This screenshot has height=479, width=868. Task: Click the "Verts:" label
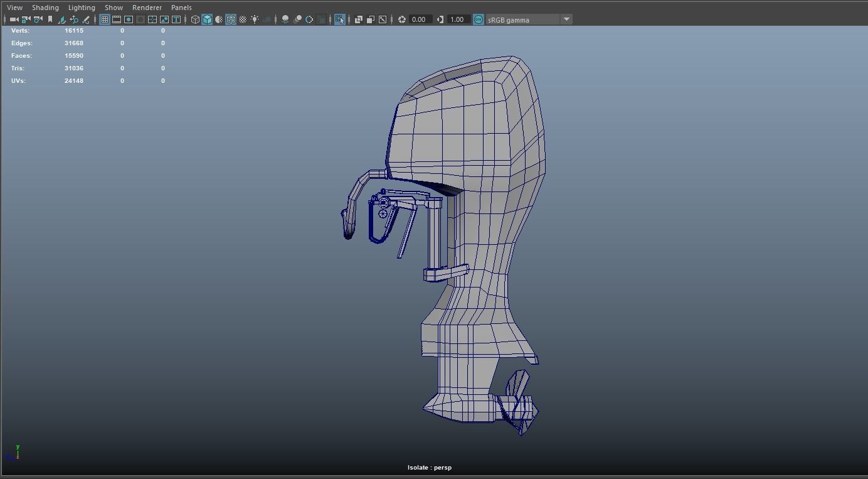click(x=20, y=30)
